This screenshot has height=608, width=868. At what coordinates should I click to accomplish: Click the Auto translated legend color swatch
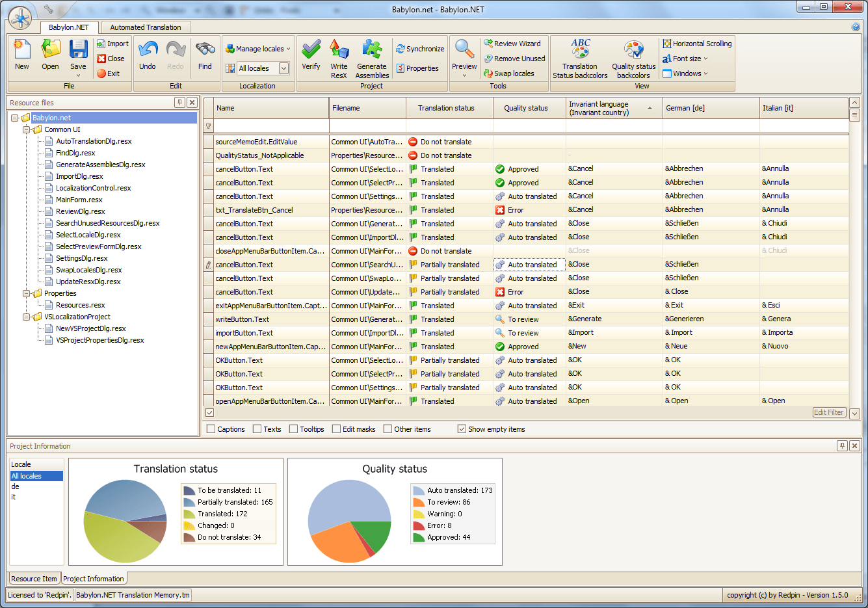click(419, 490)
